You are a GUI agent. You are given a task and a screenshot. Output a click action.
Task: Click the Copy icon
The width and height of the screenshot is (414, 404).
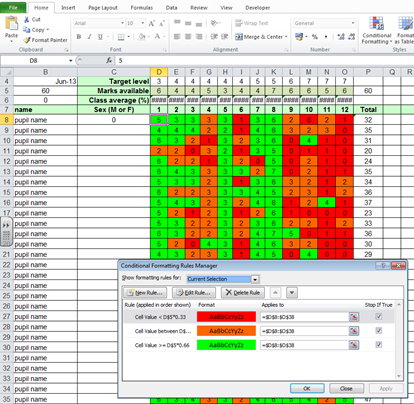[27, 30]
